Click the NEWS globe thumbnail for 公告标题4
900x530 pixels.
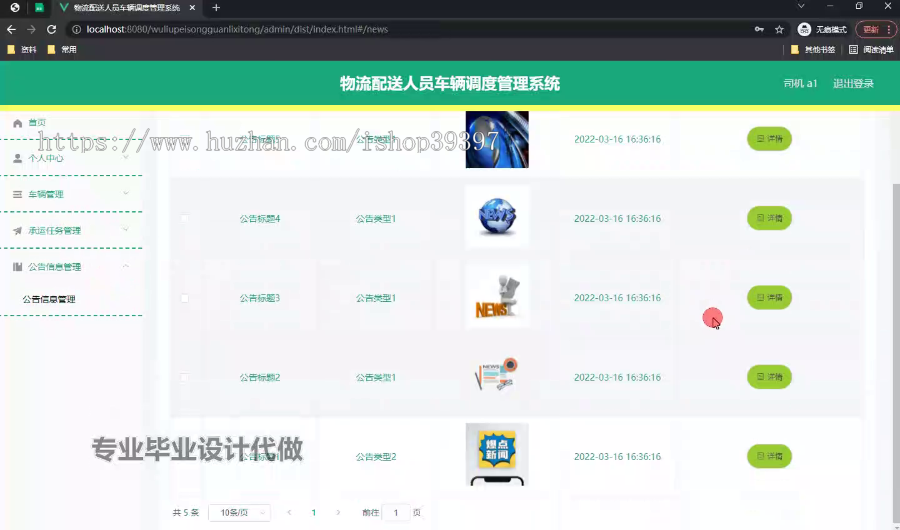click(x=497, y=217)
